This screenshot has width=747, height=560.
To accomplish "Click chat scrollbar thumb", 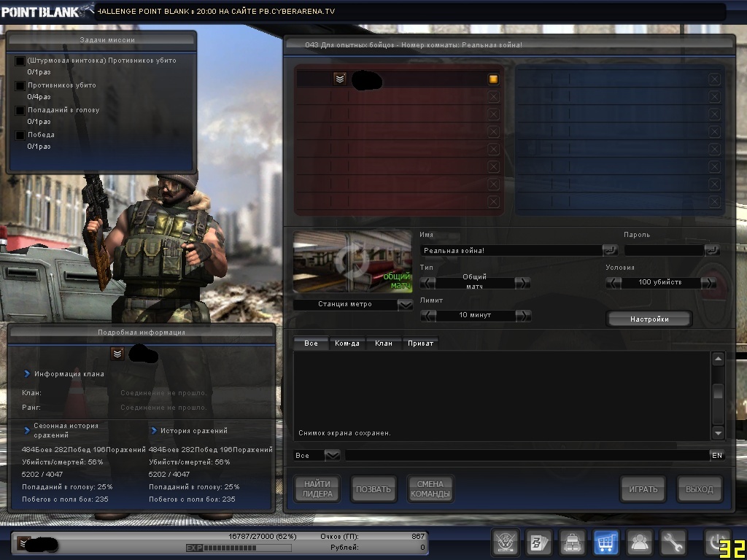I will 718,392.
